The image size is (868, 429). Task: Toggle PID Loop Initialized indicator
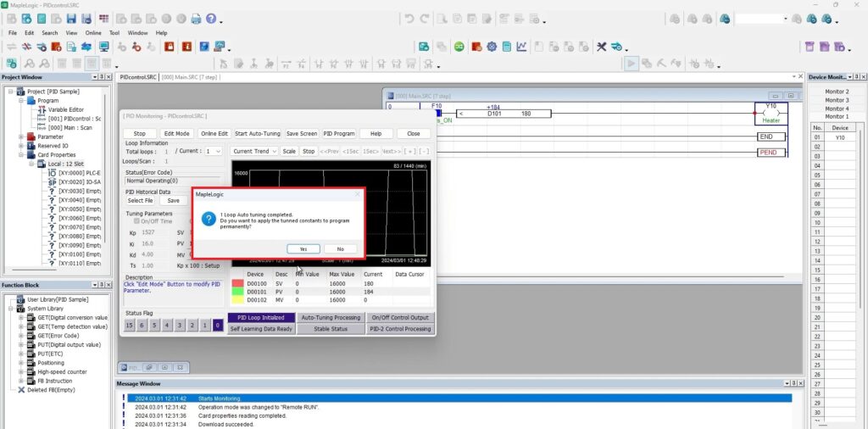(261, 318)
